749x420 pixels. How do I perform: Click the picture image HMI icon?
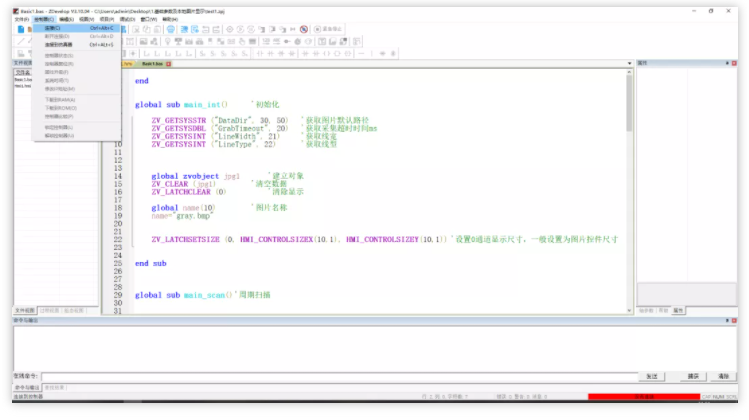143,42
